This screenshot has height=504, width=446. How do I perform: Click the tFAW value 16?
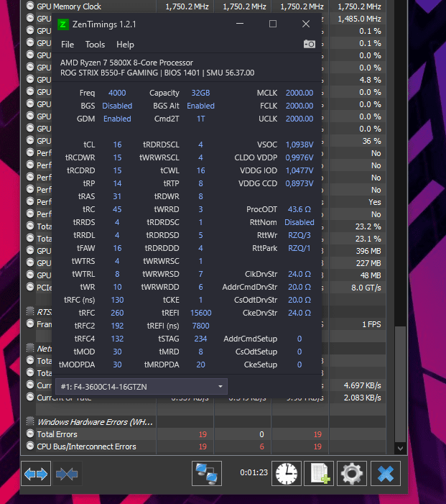point(117,248)
